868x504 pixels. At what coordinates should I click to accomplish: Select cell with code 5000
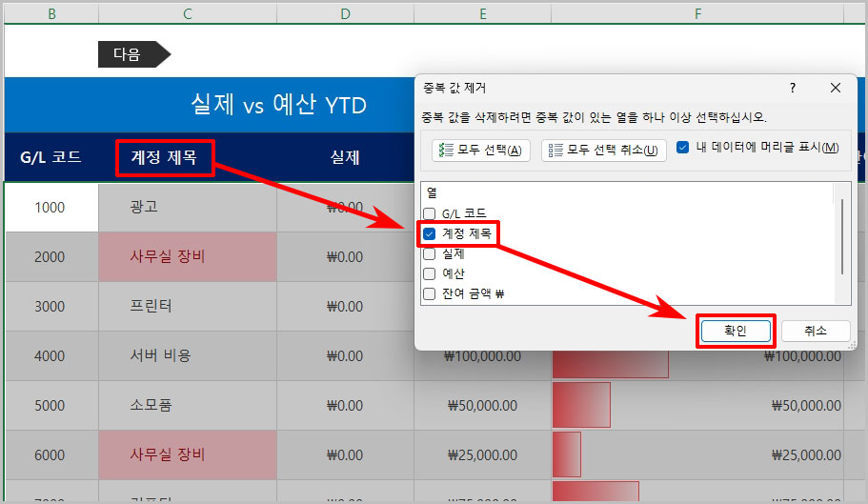point(51,405)
